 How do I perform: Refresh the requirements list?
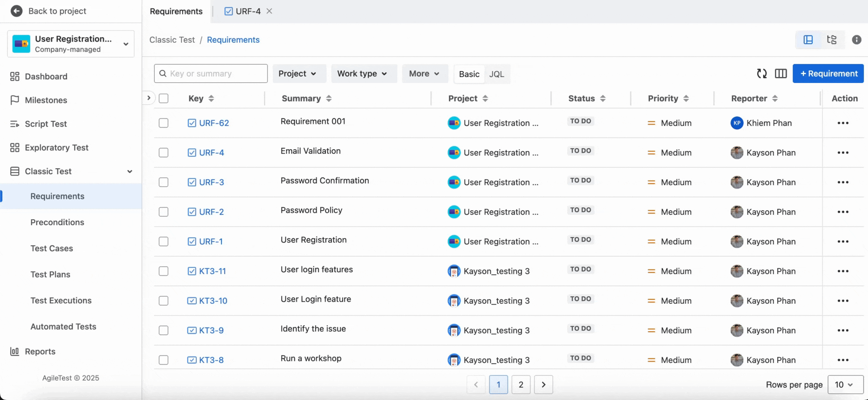click(x=762, y=73)
